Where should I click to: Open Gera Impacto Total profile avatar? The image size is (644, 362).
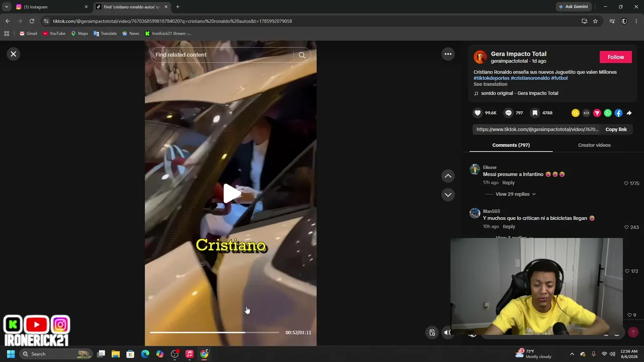tap(480, 57)
